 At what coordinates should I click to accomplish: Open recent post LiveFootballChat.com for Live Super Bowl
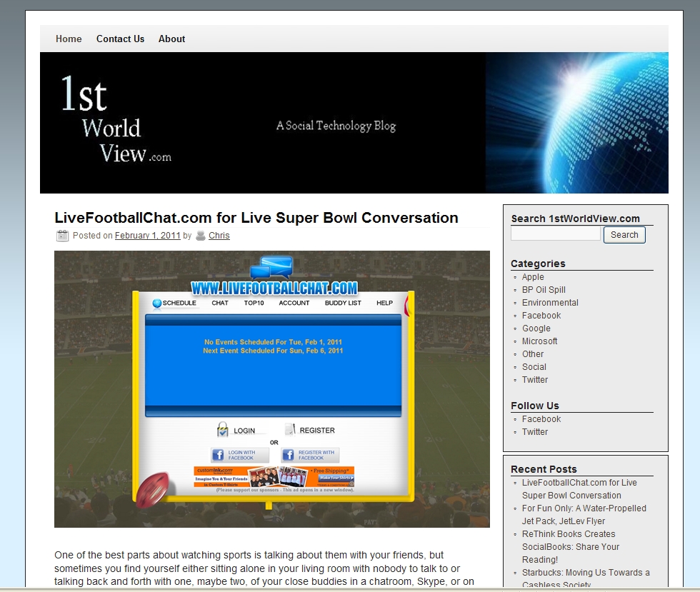tap(579, 489)
